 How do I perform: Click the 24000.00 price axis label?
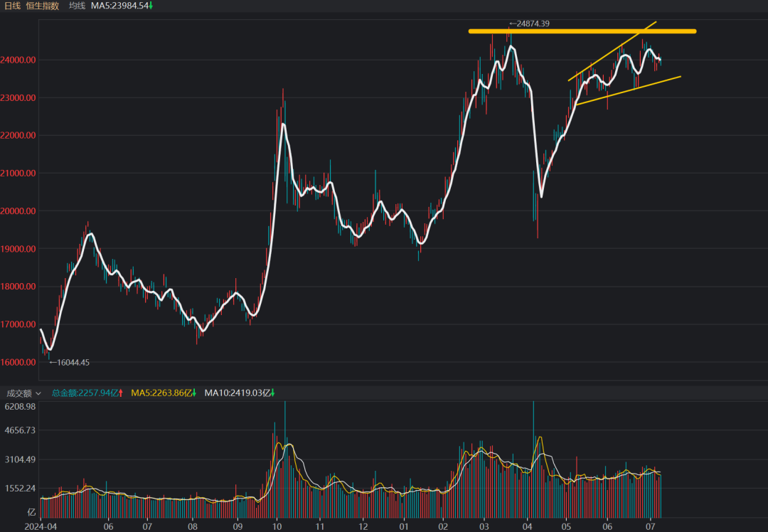click(x=19, y=60)
